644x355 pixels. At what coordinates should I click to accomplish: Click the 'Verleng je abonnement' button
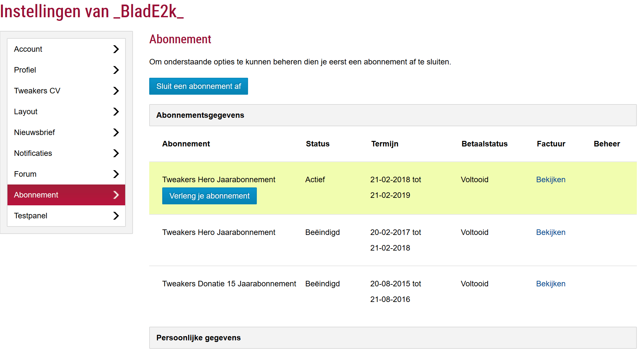coord(209,196)
